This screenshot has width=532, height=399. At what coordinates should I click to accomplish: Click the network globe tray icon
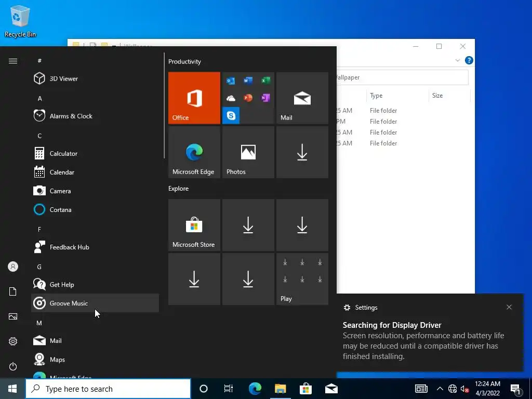pyautogui.click(x=453, y=389)
